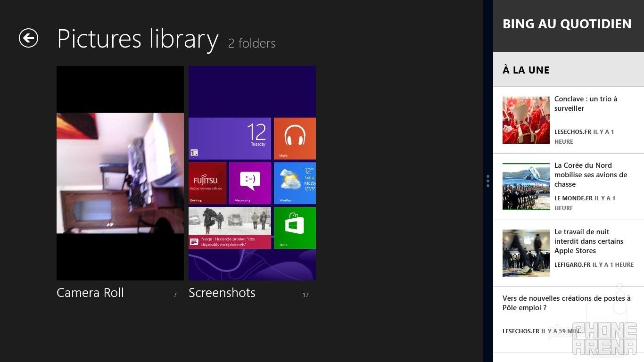The width and height of the screenshot is (644, 362).
Task: Select the Camera Roll folder label
Action: [x=90, y=293]
